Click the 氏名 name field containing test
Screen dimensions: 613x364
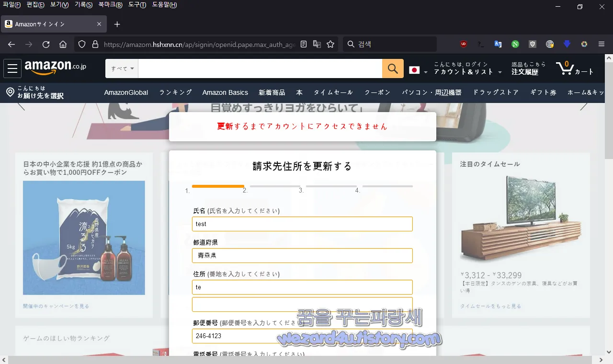click(x=302, y=224)
